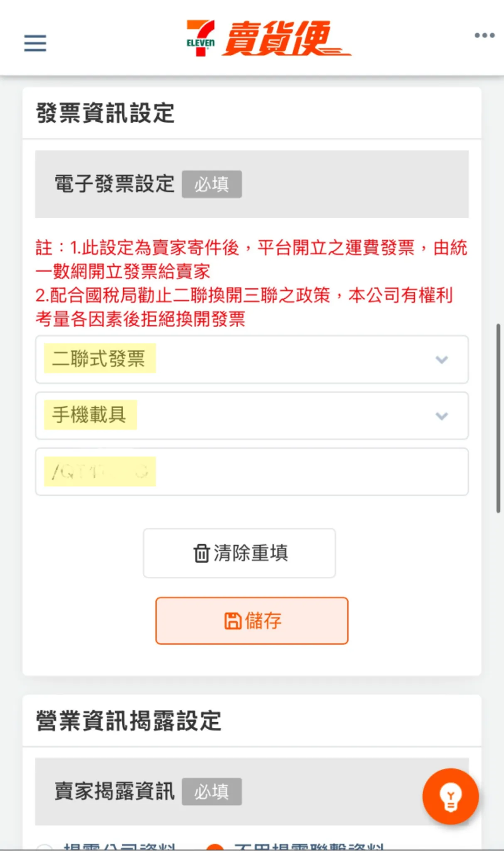Screen dimensions: 504x851
Task: Click the chevron on the 手機載具 field
Action: (441, 416)
